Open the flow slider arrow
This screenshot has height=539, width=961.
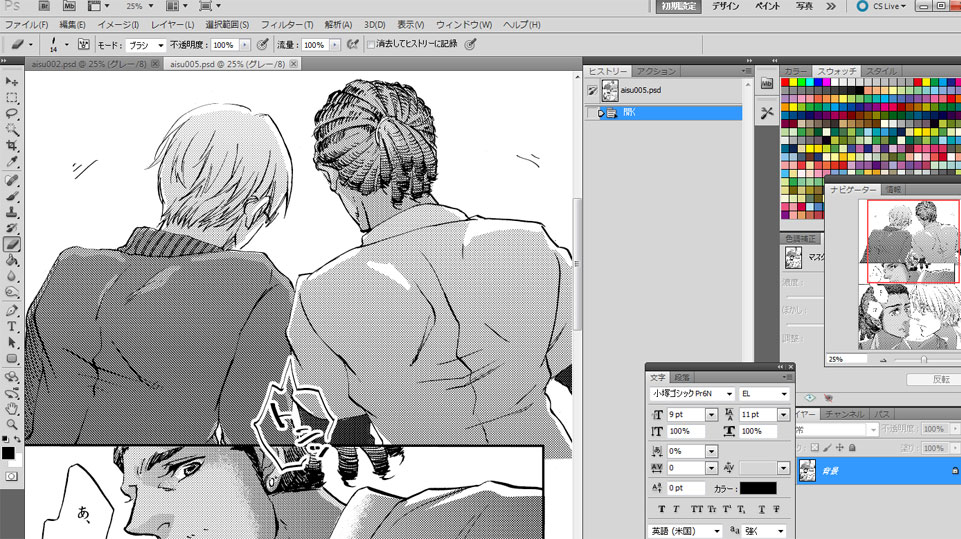pyautogui.click(x=335, y=45)
